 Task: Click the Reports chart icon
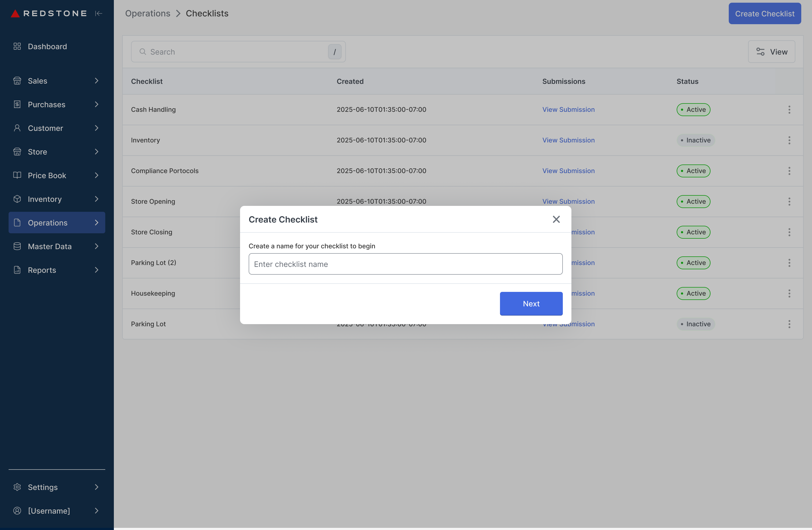pos(17,270)
